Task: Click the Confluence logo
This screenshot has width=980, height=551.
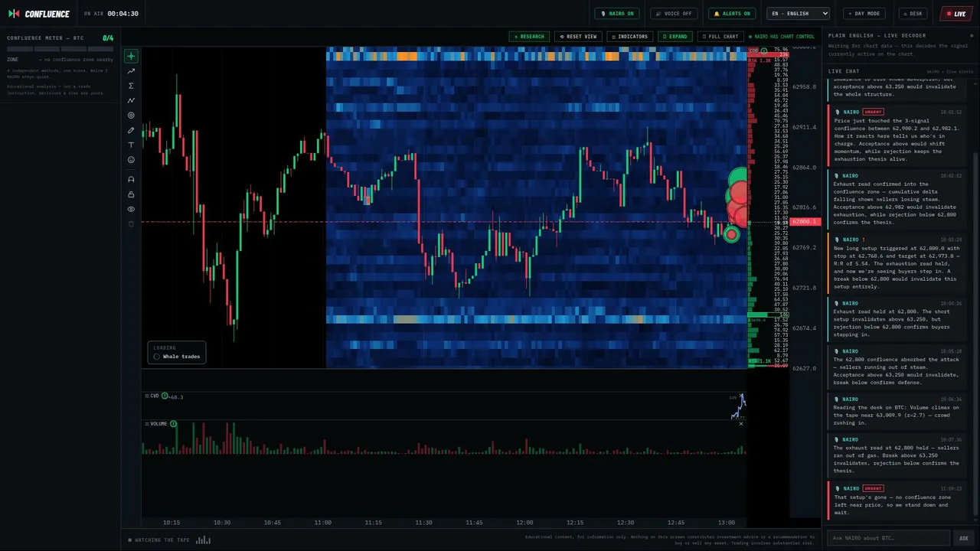Action: click(39, 14)
